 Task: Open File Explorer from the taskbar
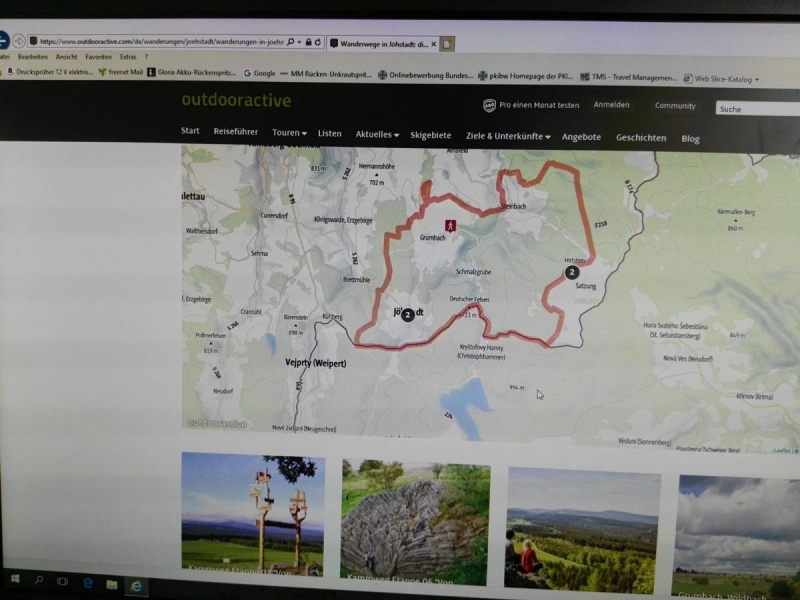pos(111,585)
